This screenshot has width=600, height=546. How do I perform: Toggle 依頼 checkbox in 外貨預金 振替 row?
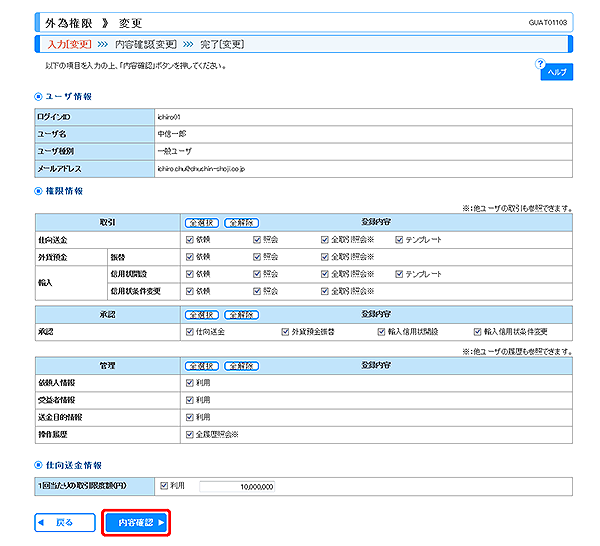(x=189, y=257)
